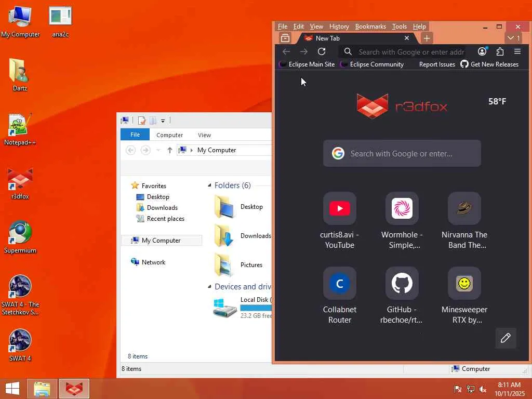The width and height of the screenshot is (532, 399).
Task: Open the browser Help menu
Action: (x=419, y=26)
